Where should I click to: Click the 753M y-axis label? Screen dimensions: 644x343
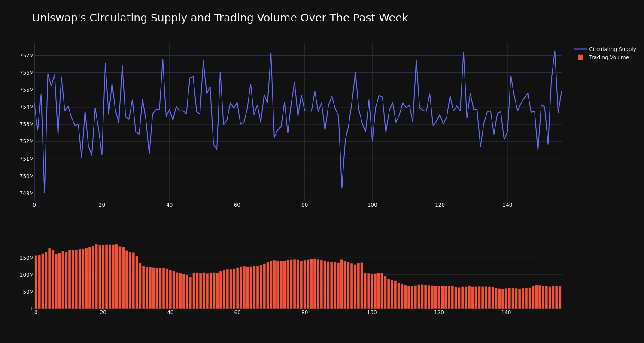(x=27, y=124)
